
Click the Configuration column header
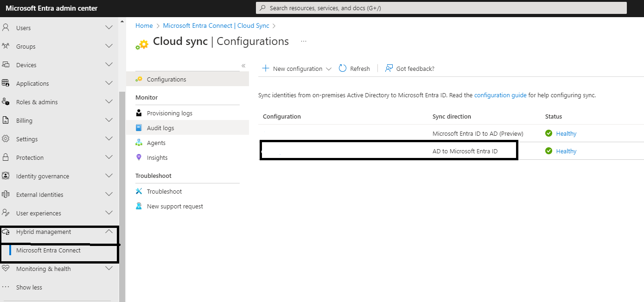pos(282,116)
